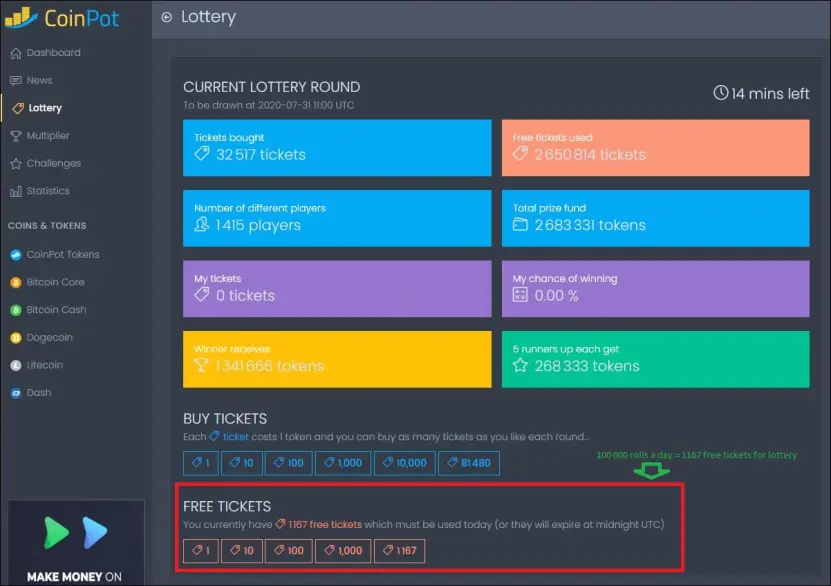
Task: Click the 2 683 331 tokens value
Action: (x=590, y=225)
